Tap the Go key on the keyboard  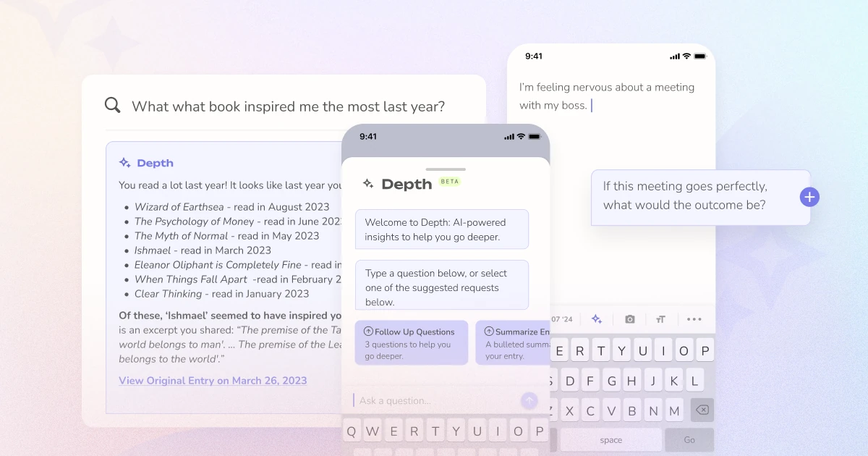click(689, 440)
